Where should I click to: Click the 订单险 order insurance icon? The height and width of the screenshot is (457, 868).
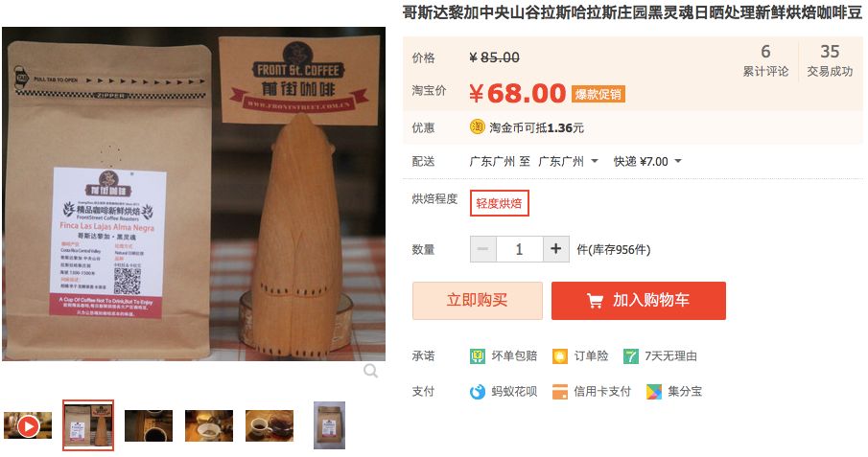click(x=560, y=356)
